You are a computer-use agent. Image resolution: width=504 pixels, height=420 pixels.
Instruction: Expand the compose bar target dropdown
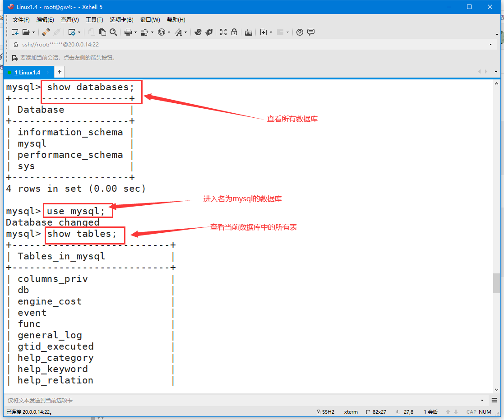pyautogui.click(x=482, y=400)
